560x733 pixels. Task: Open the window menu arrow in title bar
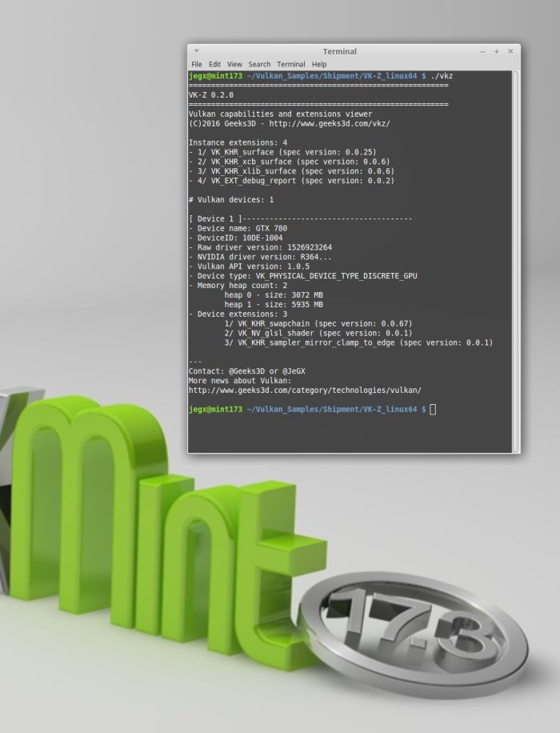point(196,51)
